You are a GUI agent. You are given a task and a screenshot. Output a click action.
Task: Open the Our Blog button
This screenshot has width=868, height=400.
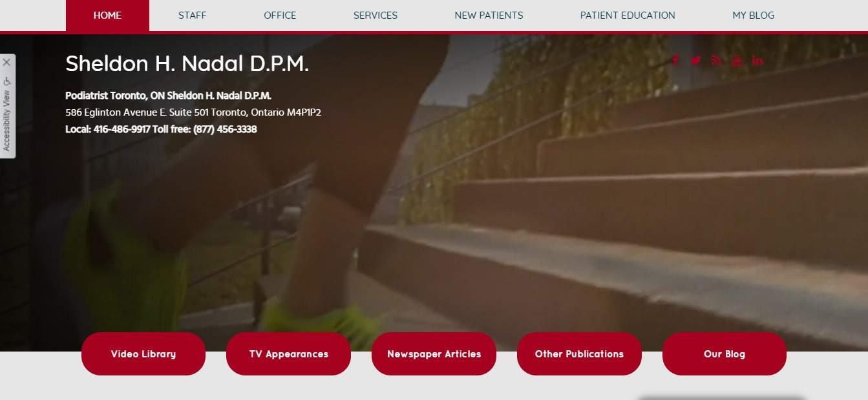725,353
